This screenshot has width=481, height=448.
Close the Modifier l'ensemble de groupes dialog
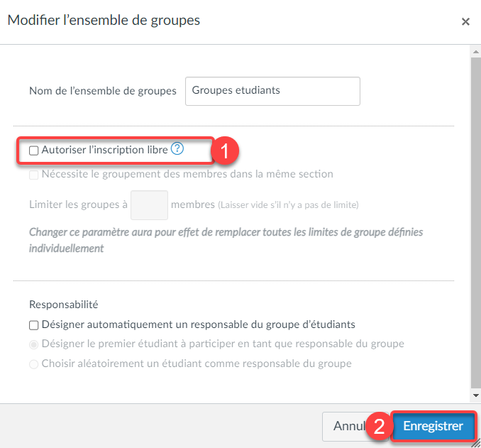coord(465,21)
